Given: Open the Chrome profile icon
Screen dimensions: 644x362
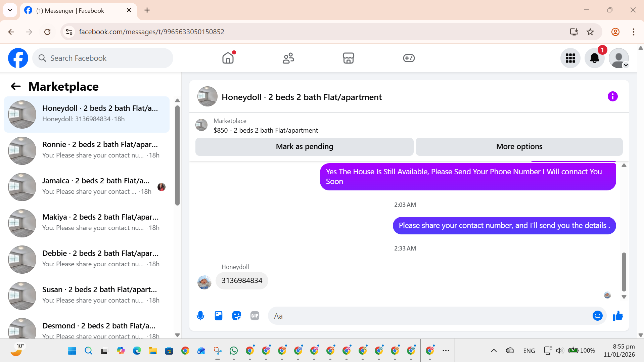Looking at the screenshot, I should [615, 32].
